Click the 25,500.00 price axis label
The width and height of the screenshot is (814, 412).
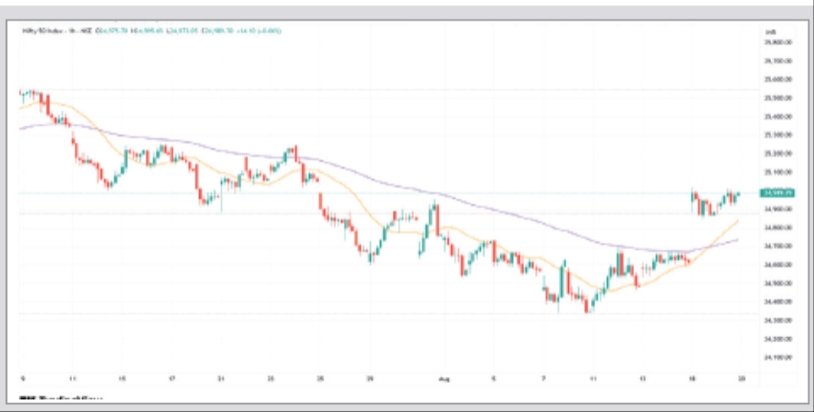776,98
